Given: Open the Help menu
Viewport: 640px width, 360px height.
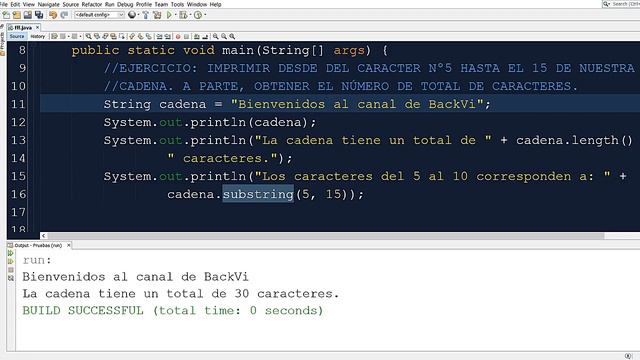Looking at the screenshot, I should pos(215,4).
